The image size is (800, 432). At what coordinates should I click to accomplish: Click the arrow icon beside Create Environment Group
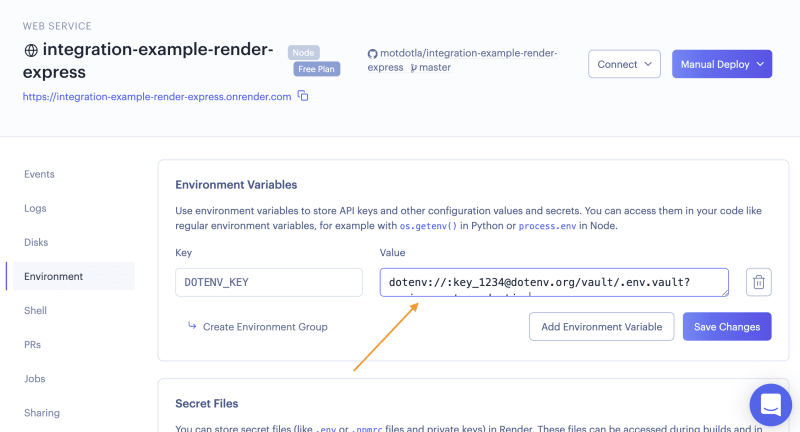(192, 325)
